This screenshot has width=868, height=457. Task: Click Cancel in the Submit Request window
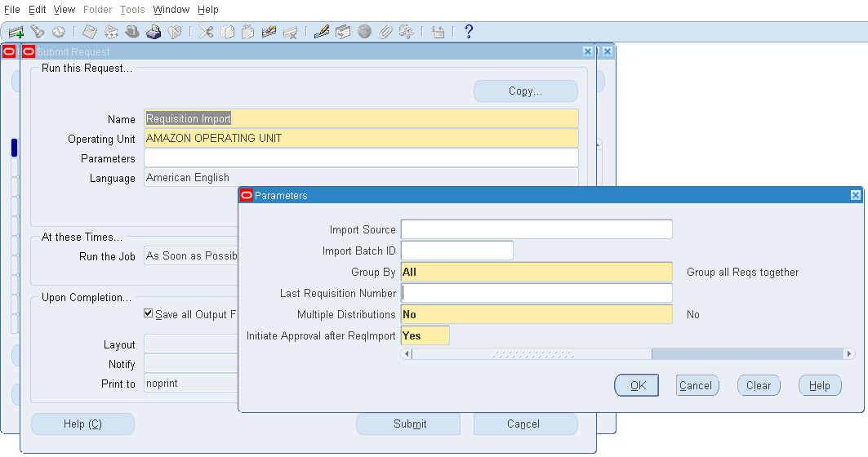[x=523, y=424]
